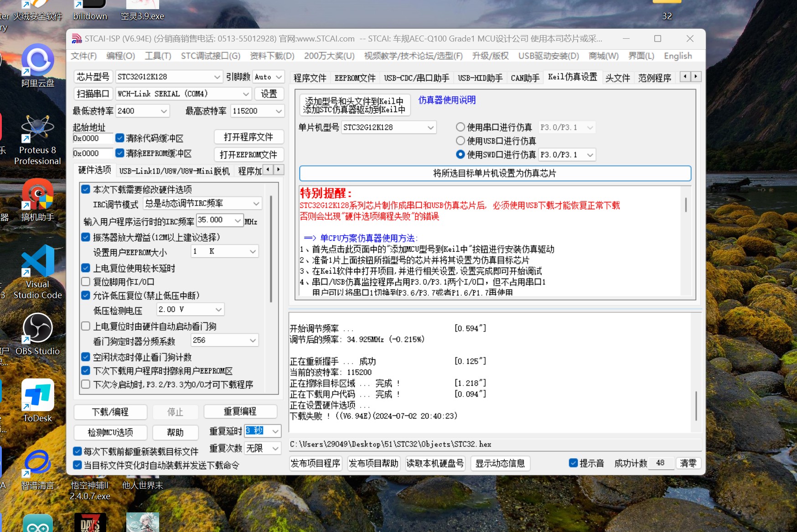This screenshot has width=797, height=532.
Task: Click emulator instructions vertical scrollbar
Action: (x=686, y=205)
